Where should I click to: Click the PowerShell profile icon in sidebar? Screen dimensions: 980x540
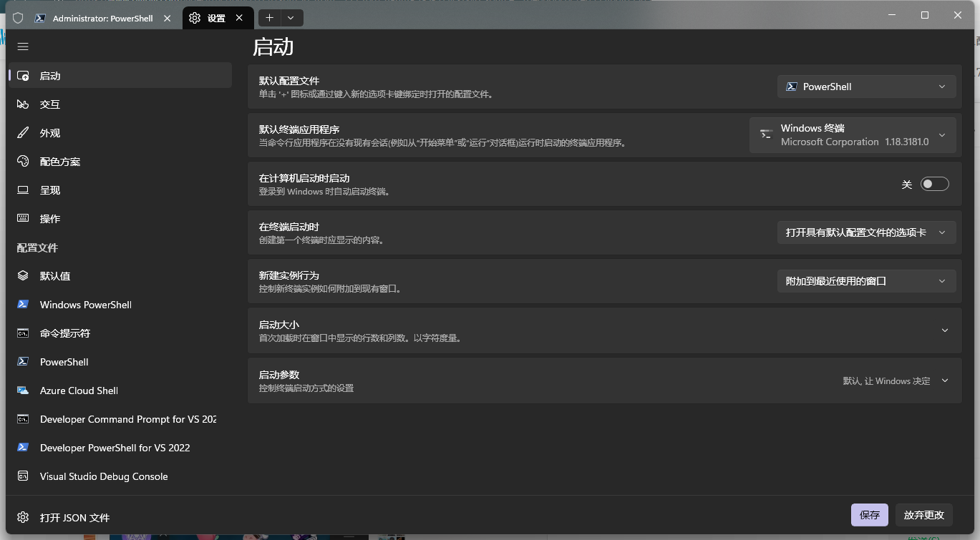click(23, 362)
